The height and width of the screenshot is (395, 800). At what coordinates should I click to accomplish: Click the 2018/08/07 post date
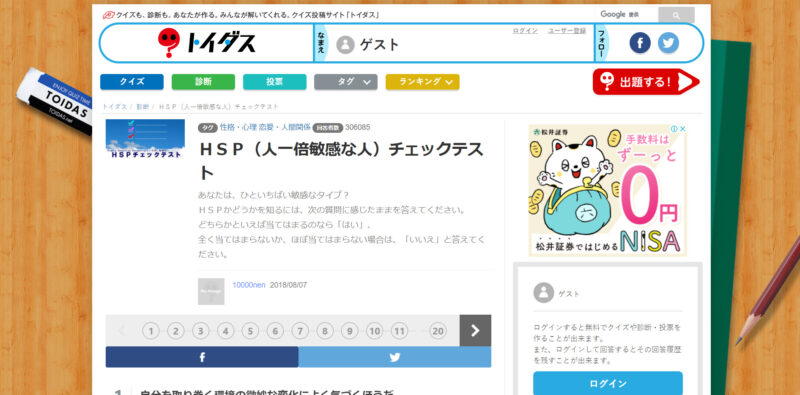288,285
